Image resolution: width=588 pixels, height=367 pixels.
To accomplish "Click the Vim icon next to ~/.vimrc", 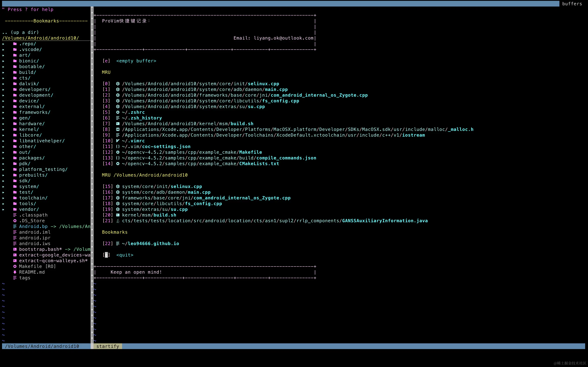I will [x=118, y=141].
